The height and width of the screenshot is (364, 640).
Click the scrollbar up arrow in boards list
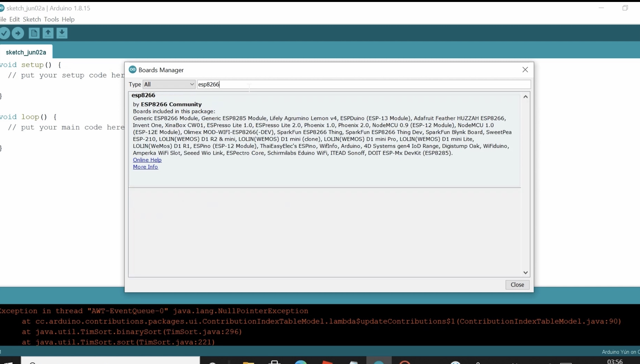coord(526,97)
